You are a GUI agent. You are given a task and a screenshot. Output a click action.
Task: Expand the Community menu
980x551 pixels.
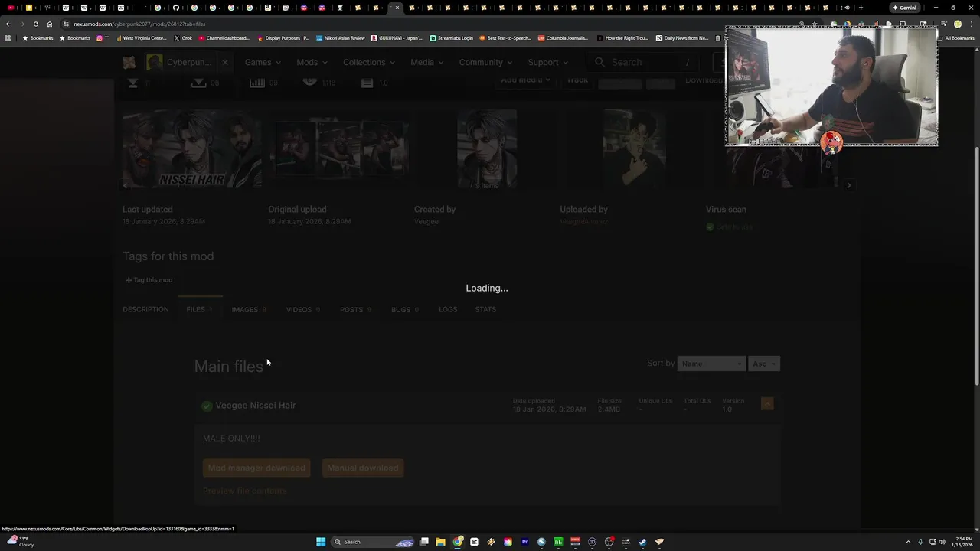(x=486, y=62)
